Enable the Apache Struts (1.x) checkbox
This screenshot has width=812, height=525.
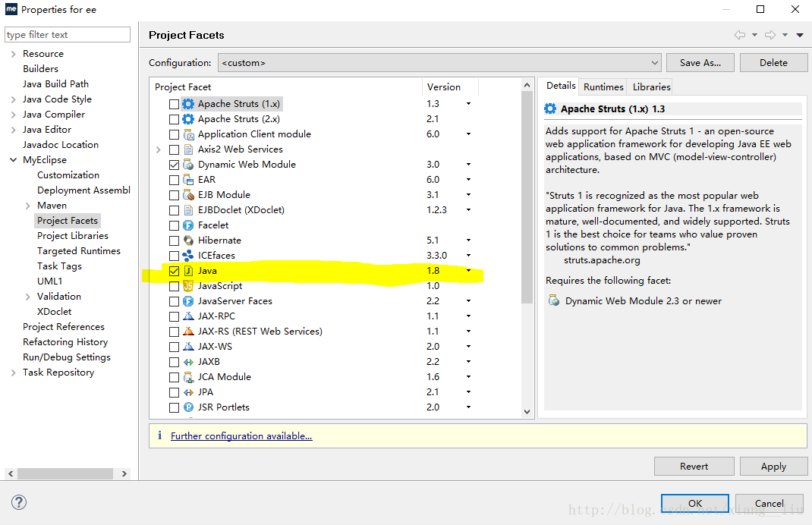click(174, 104)
